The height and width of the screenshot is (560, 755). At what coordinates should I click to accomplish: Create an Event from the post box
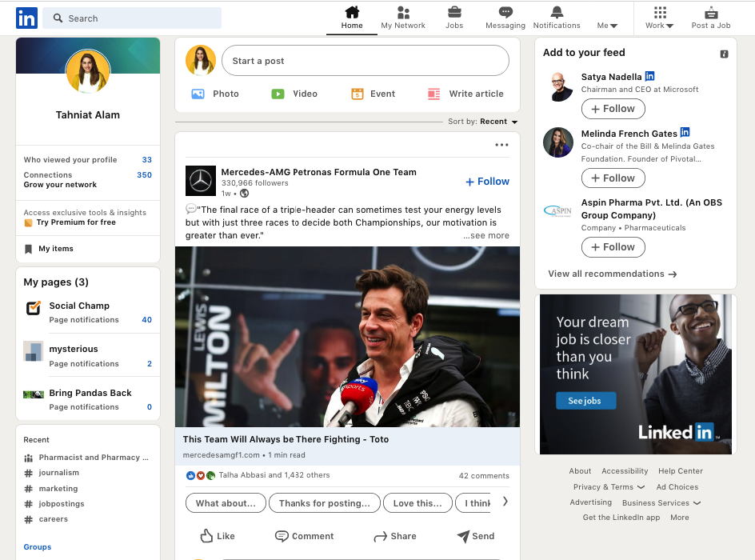(x=372, y=94)
